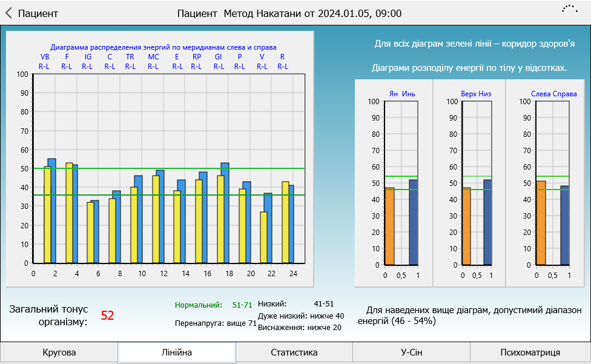
Task: Go to the У-Сін tab
Action: coord(411,352)
